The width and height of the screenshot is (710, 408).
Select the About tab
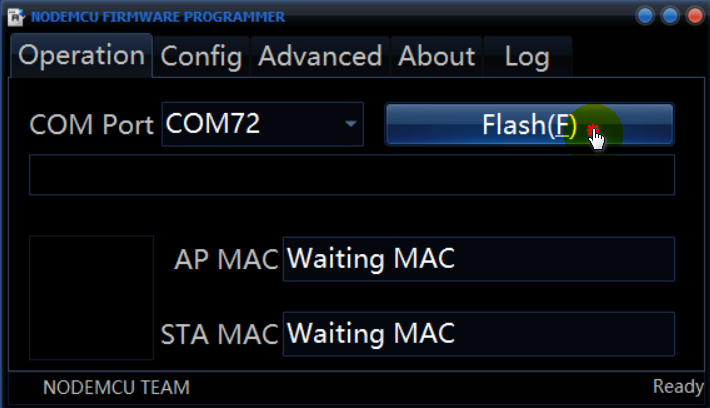[436, 56]
